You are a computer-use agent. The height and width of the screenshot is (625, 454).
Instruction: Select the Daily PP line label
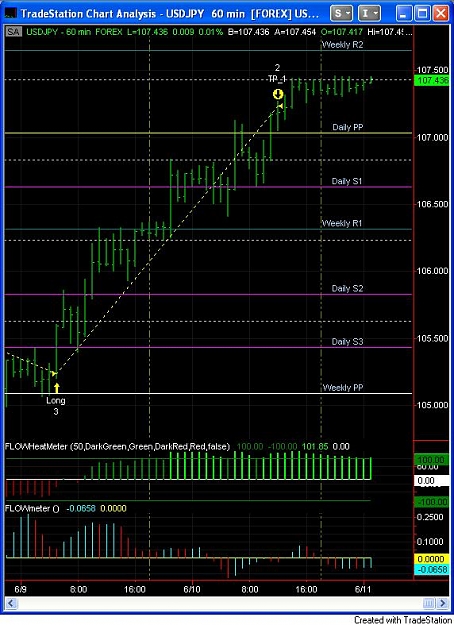348,127
